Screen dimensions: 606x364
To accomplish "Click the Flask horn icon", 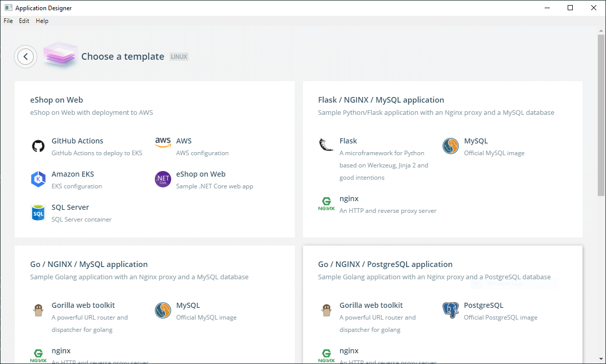I will pyautogui.click(x=326, y=145).
